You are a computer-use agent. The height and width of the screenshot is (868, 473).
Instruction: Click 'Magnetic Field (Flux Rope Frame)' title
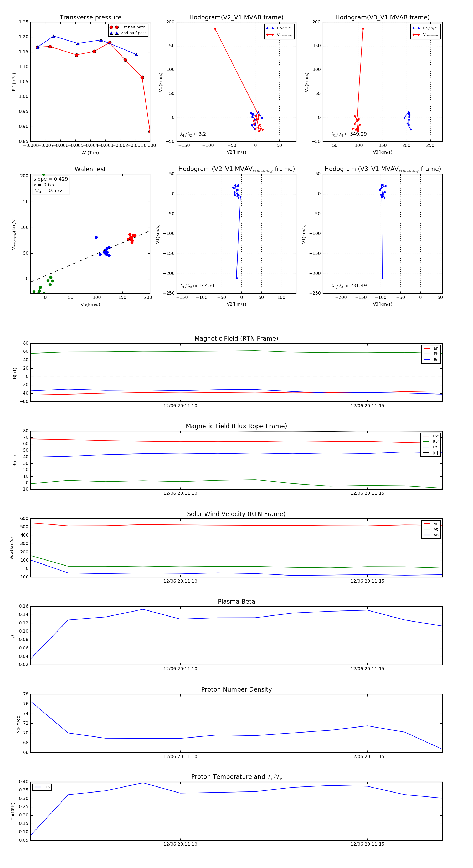coord(236,426)
